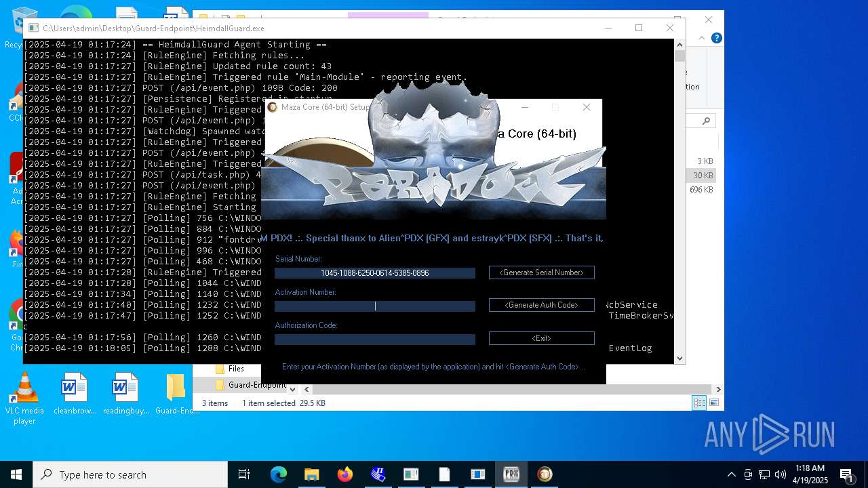Open VLC media player desktop icon
Screen dimensions: 868x488
pos(24,399)
